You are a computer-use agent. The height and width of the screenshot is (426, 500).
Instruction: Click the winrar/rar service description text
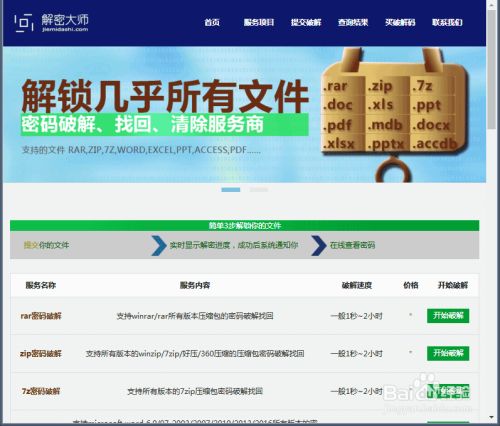[x=195, y=316]
